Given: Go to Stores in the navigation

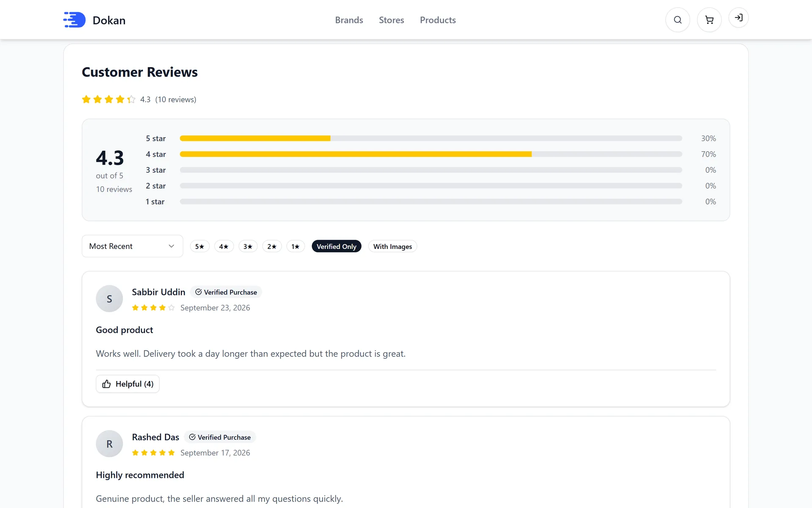Looking at the screenshot, I should point(392,20).
